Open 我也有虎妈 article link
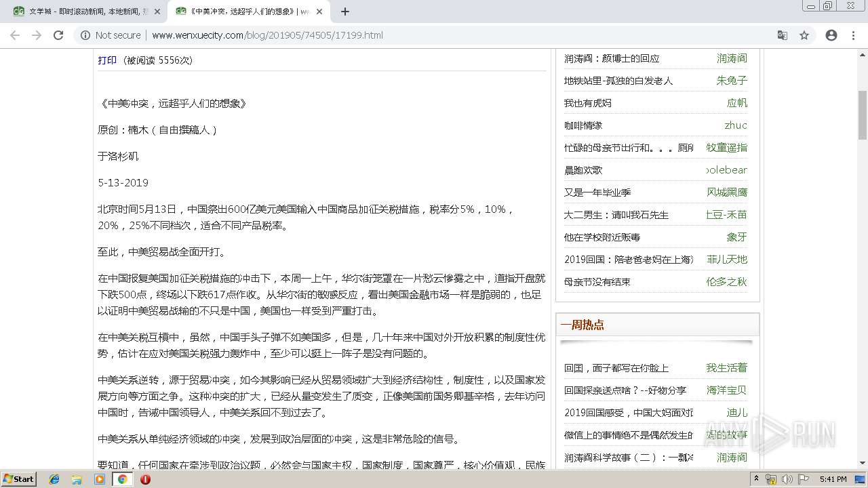This screenshot has height=488, width=868. coord(588,103)
